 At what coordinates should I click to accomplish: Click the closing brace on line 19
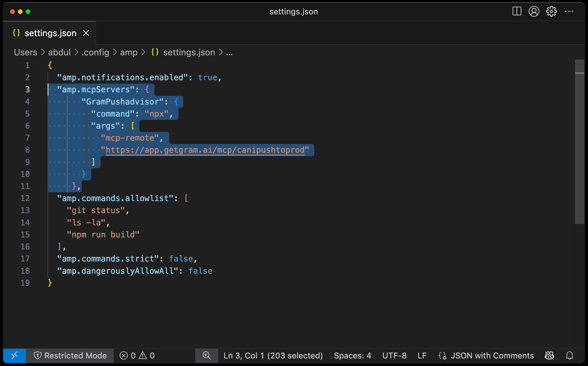click(50, 283)
